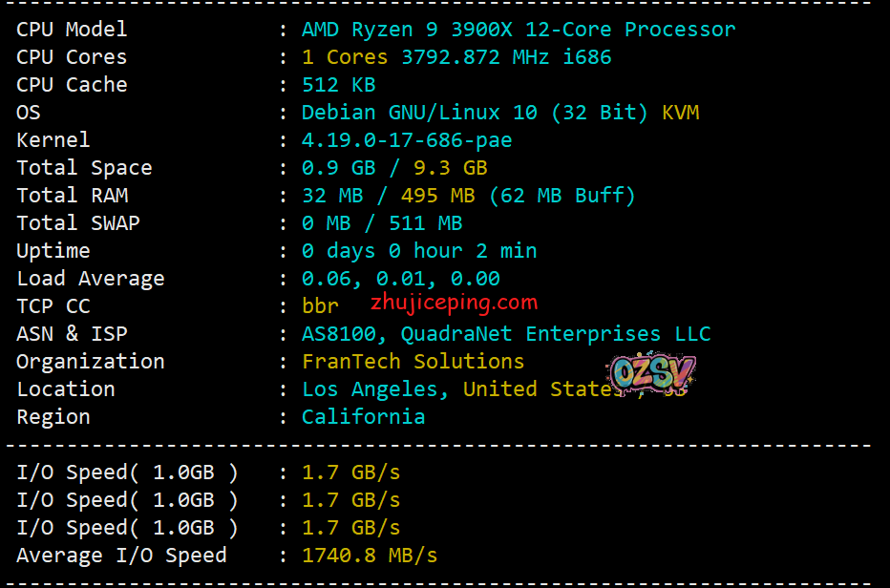Click the TCP CC label
890x588 pixels.
tap(53, 306)
